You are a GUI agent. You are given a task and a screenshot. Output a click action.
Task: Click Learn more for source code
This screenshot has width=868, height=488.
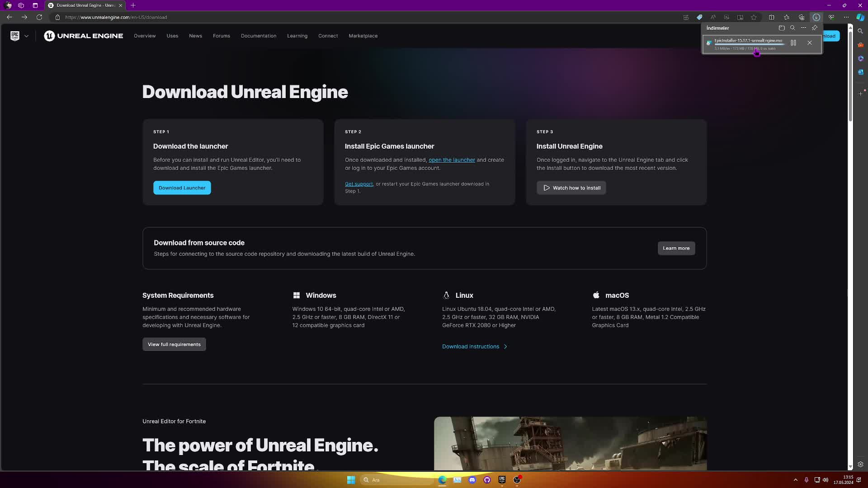click(676, 248)
